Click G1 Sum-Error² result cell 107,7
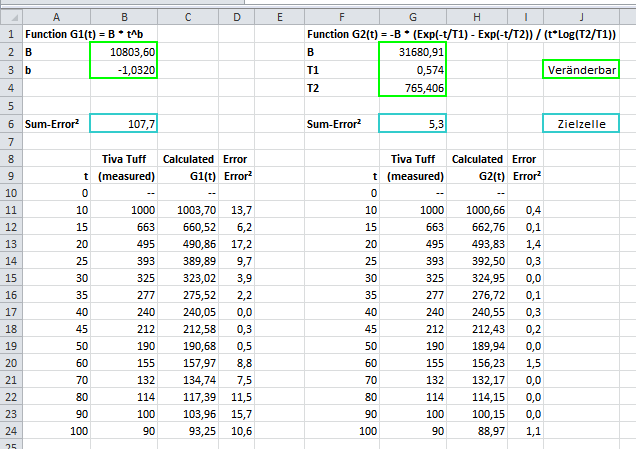The width and height of the screenshot is (636, 449). coord(123,123)
